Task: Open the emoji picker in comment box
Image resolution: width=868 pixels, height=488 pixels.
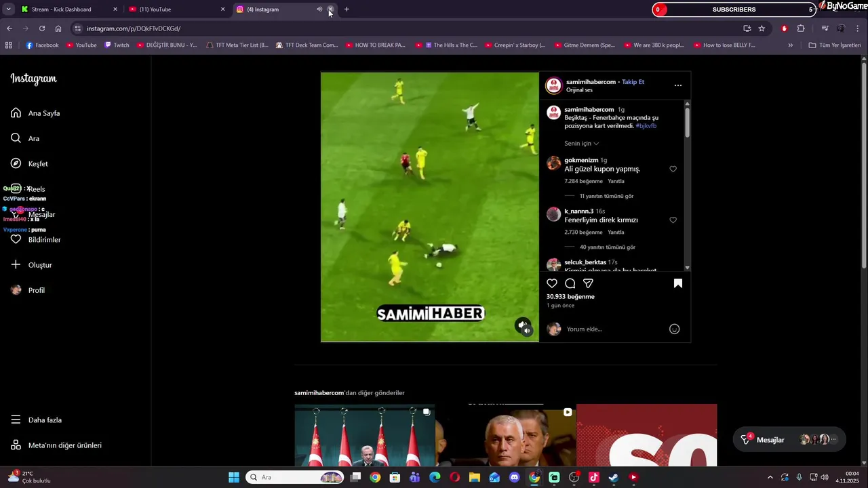Action: click(x=674, y=329)
